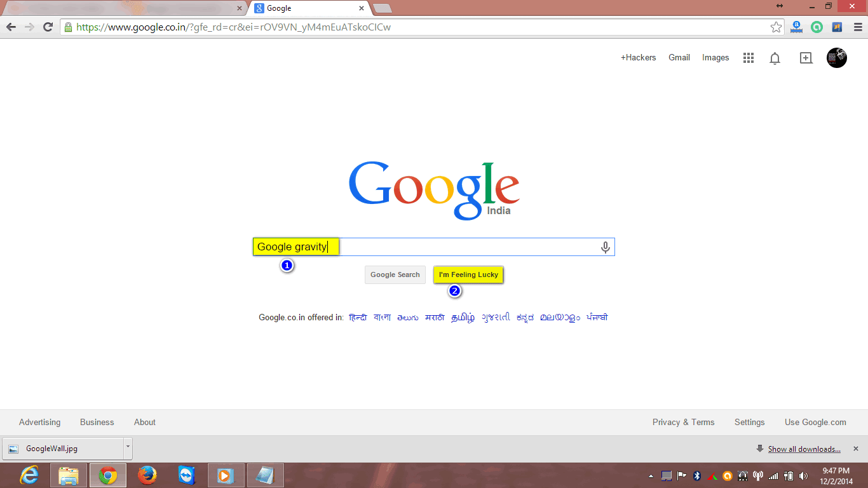The height and width of the screenshot is (488, 868).
Task: Open the Google account profile picture
Action: click(837, 58)
